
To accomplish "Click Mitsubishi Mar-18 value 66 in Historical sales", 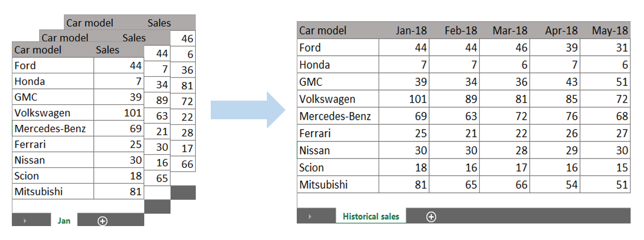I will tap(504, 184).
